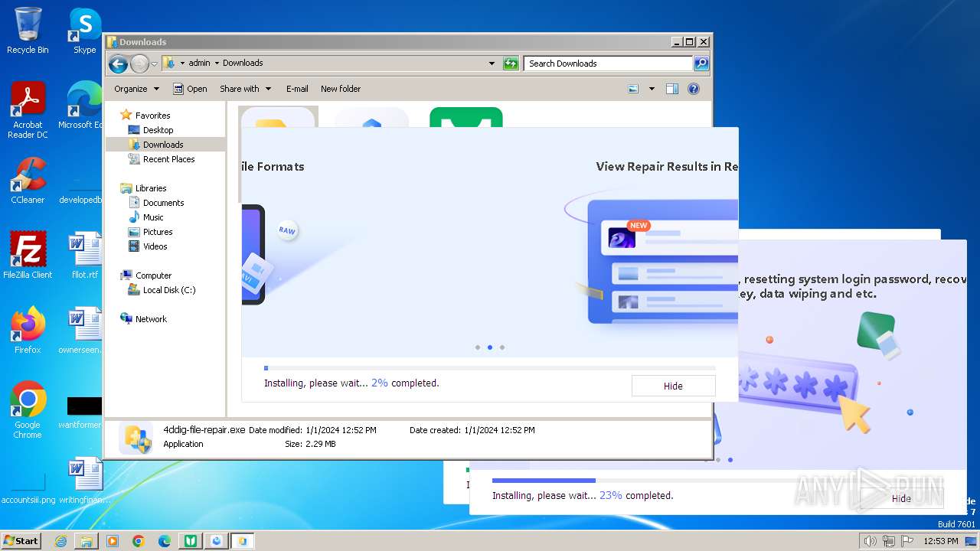Screen dimensions: 980x551
Task: Open the address bar history dropdown
Action: click(492, 64)
